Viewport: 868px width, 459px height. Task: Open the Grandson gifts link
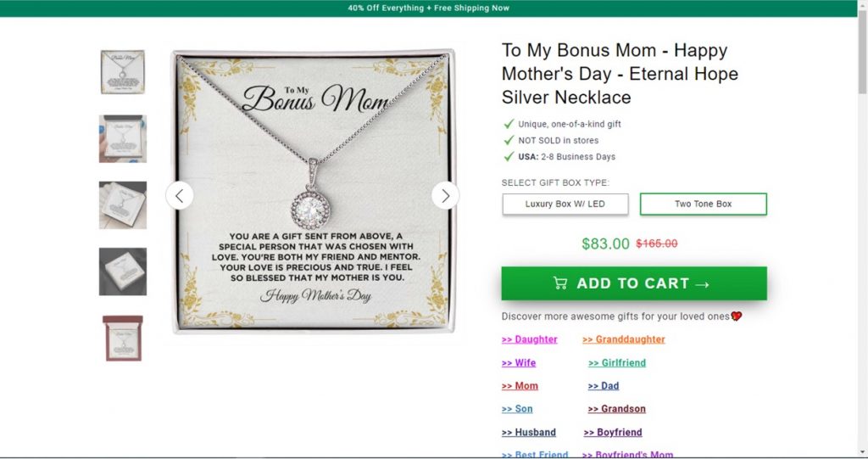click(617, 409)
